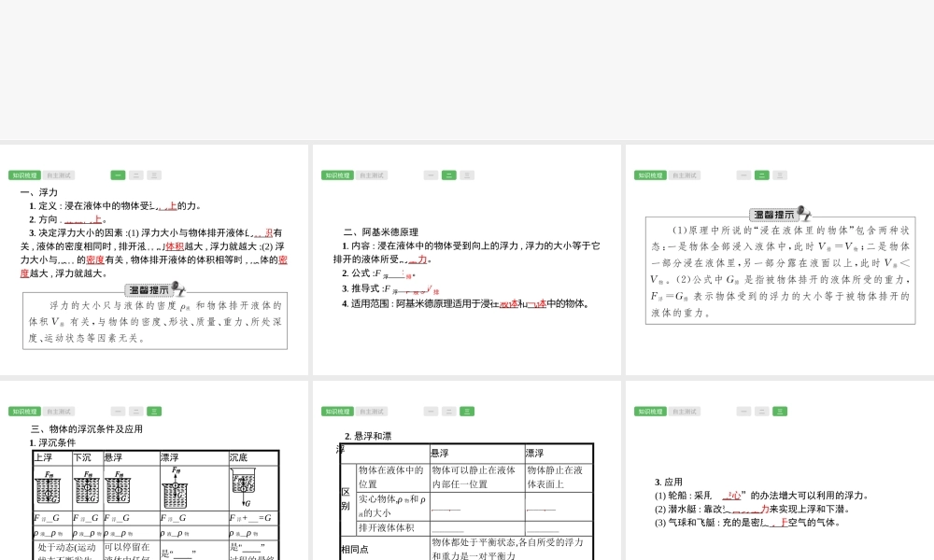This screenshot has width=934, height=560.
Task: Select section 三 button on the top-right tip slide
Action: (x=780, y=175)
